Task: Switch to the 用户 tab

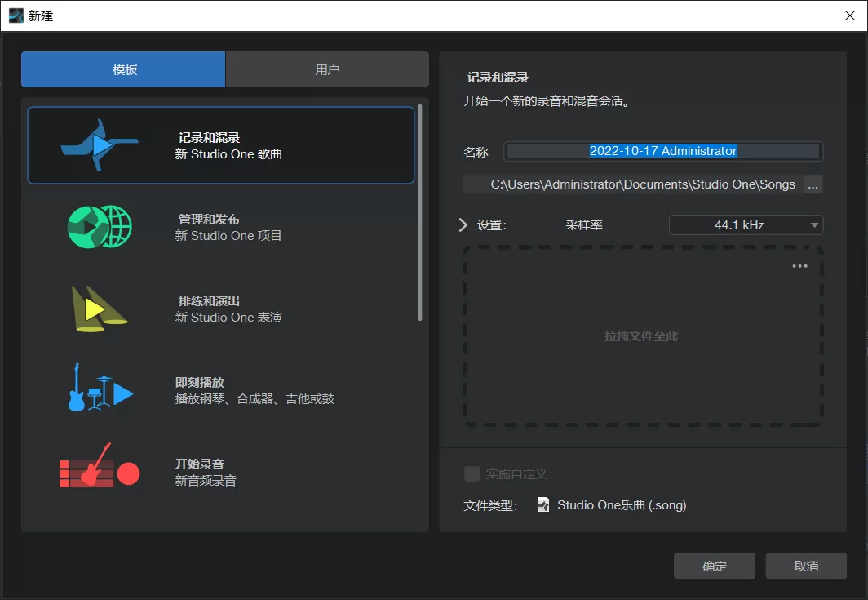Action: (x=326, y=69)
